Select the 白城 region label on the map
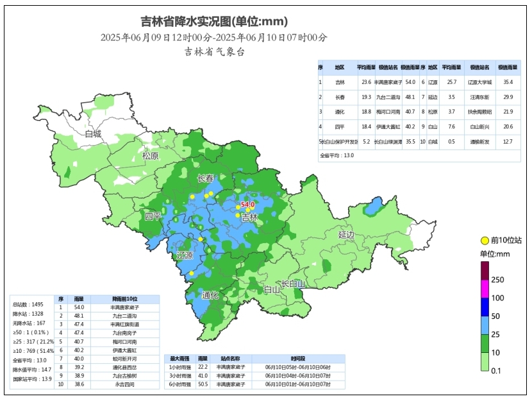 click(94, 134)
